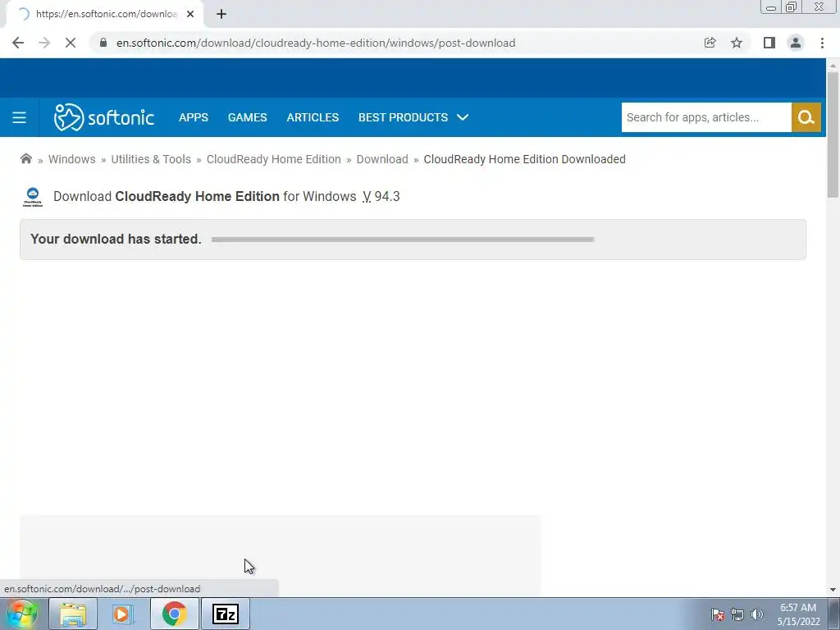Open the Softonic hamburger menu
Image resolution: width=840 pixels, height=630 pixels.
pos(20,117)
